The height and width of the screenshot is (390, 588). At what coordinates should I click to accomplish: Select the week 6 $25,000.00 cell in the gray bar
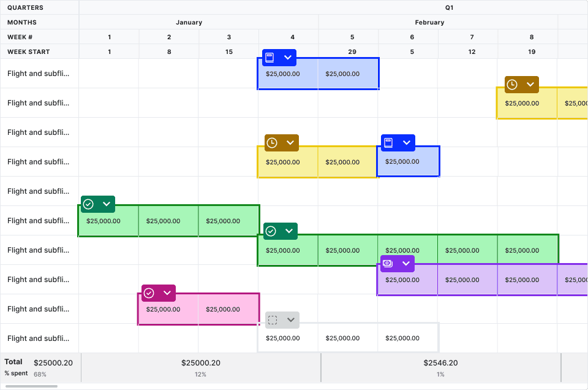[x=408, y=338]
